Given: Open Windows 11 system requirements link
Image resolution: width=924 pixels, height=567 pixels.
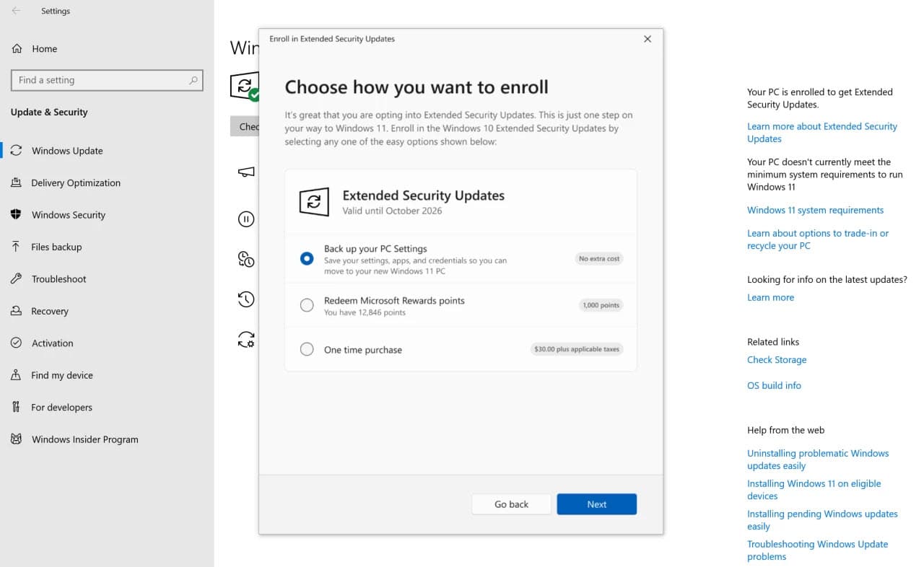Looking at the screenshot, I should click(815, 210).
